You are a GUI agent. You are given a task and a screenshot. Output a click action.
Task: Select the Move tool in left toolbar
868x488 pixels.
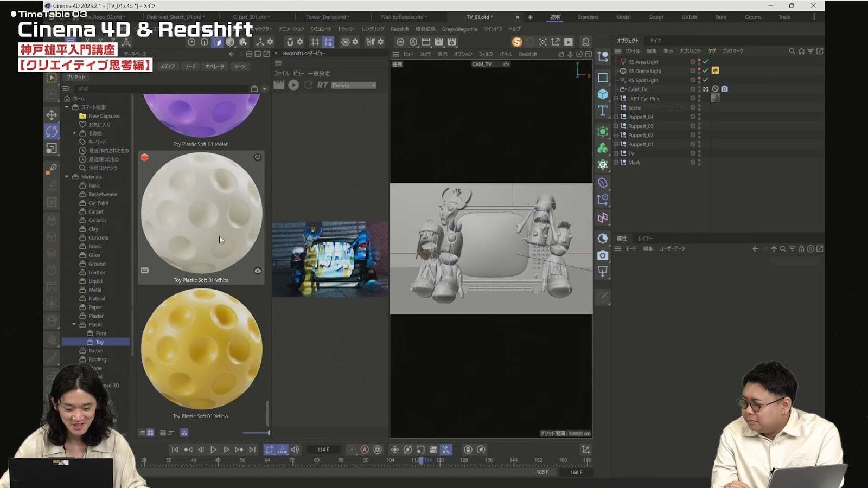(x=52, y=115)
